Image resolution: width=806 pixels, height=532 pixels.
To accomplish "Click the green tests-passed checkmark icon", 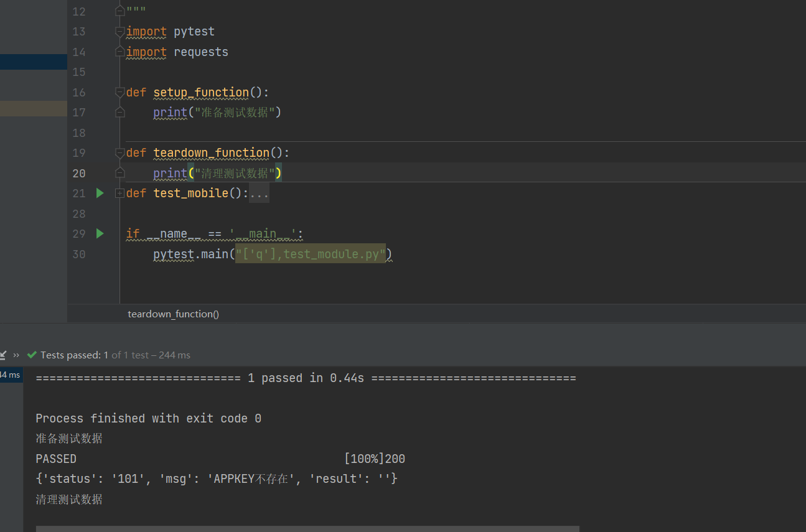I will point(32,355).
